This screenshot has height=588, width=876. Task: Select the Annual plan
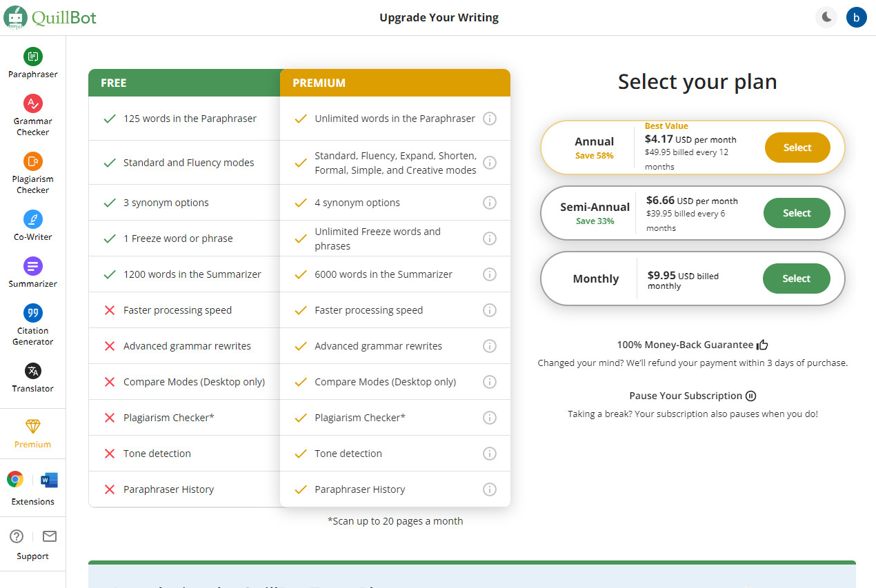pyautogui.click(x=797, y=148)
